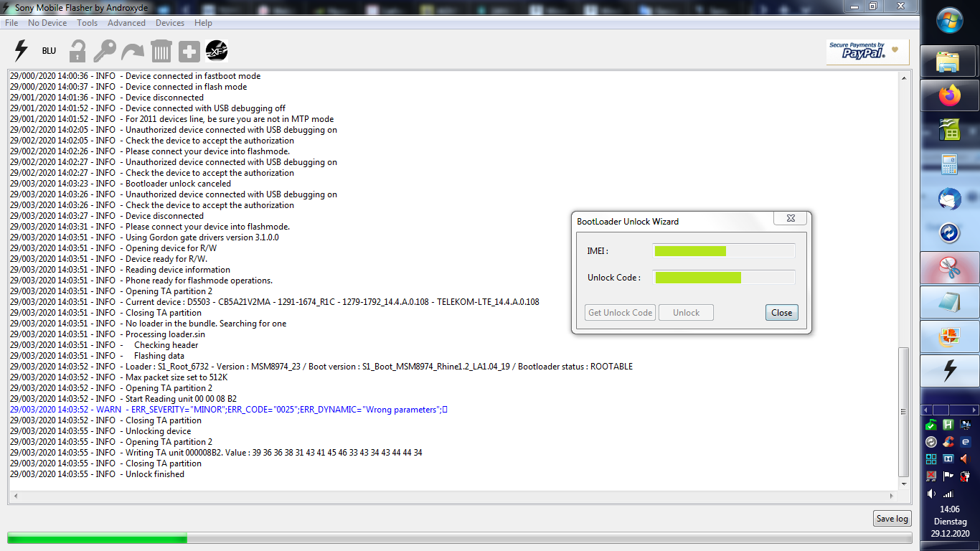Click the blue WARN Wrong parameters log line
This screenshot has height=551, width=980.
pos(229,410)
